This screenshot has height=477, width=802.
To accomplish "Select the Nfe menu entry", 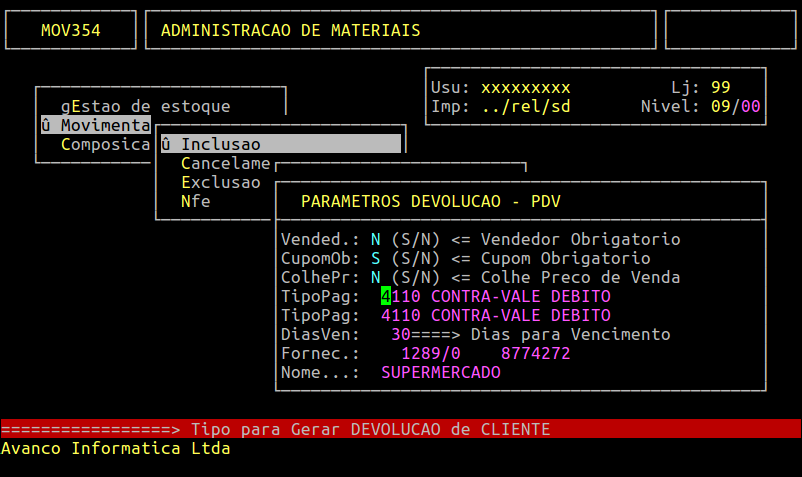I will click(x=196, y=201).
